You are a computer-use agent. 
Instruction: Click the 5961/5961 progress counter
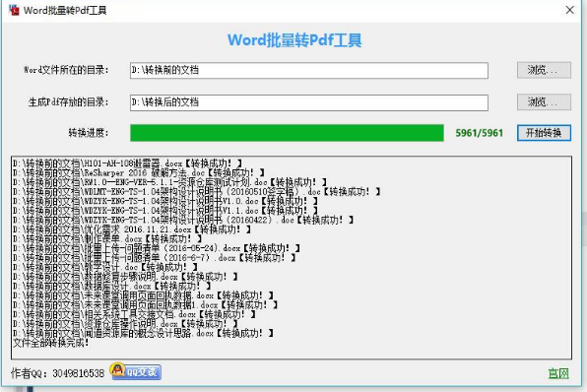pos(480,133)
